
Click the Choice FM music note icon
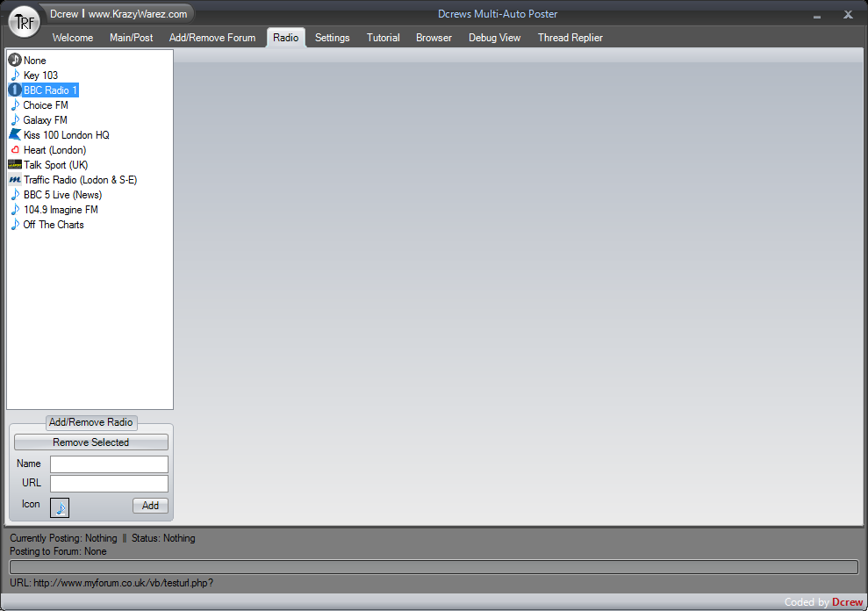click(x=15, y=104)
